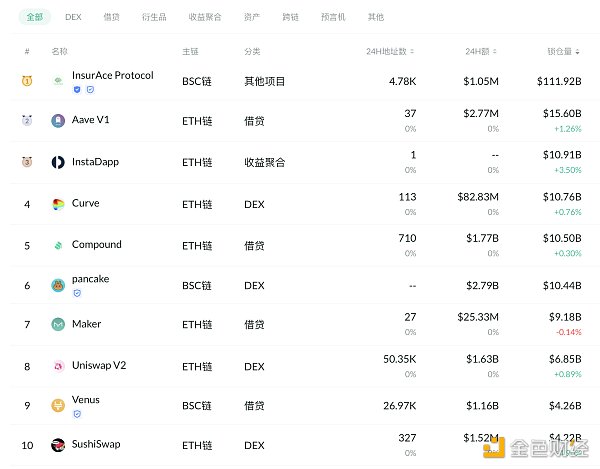Screen dimensions: 600x469
Task: Click the first-place gold medal rank icon
Action: tap(27, 80)
